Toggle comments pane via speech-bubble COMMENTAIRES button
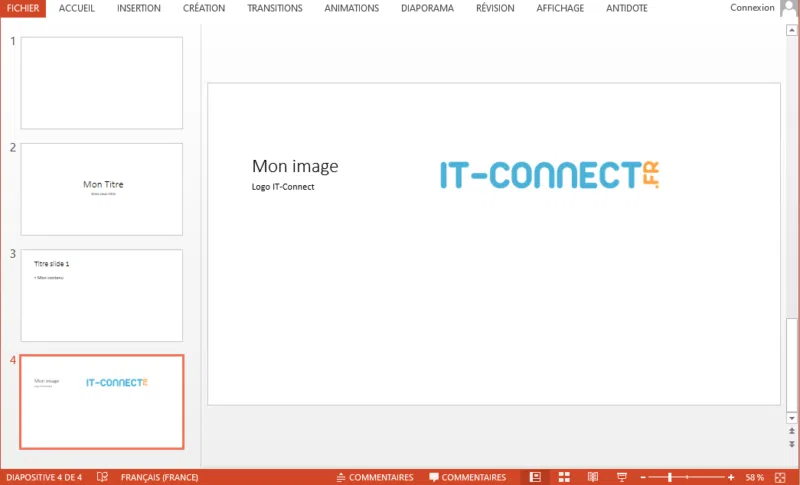This screenshot has width=800, height=485. [467, 477]
